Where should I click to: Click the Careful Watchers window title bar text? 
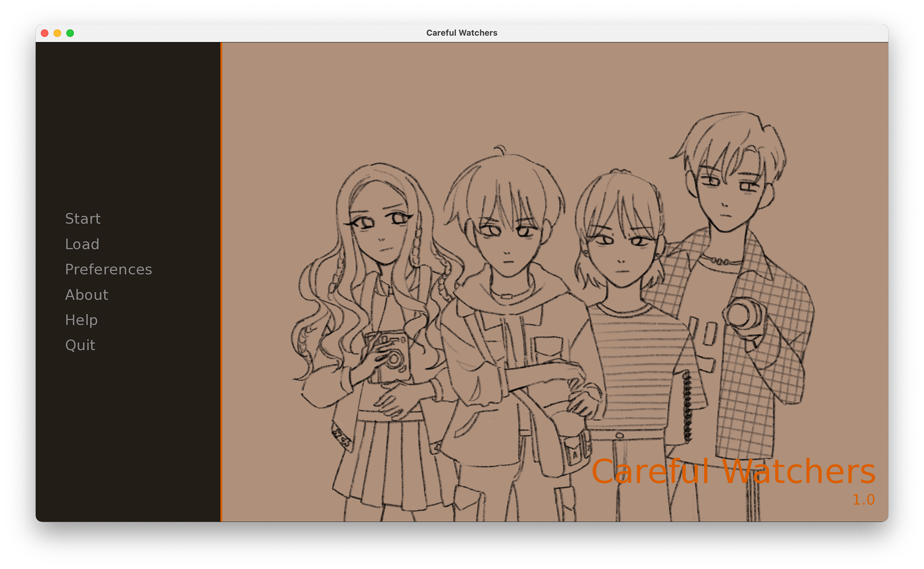tap(462, 33)
